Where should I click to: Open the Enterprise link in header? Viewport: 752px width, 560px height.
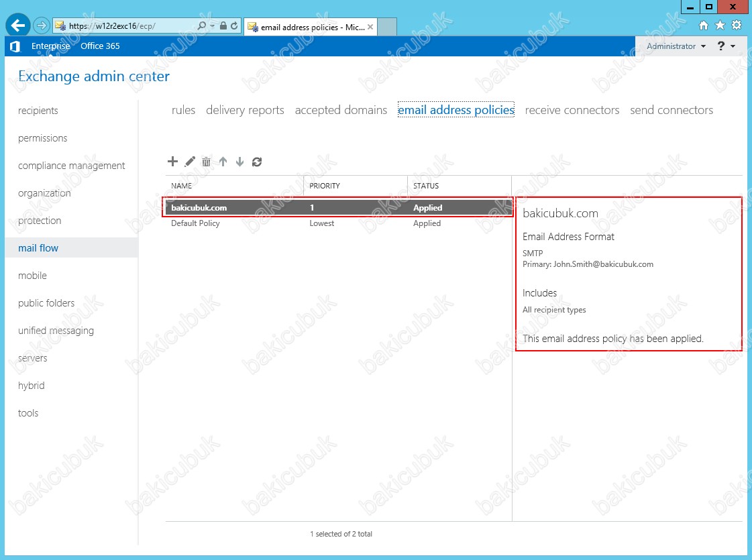tap(51, 46)
